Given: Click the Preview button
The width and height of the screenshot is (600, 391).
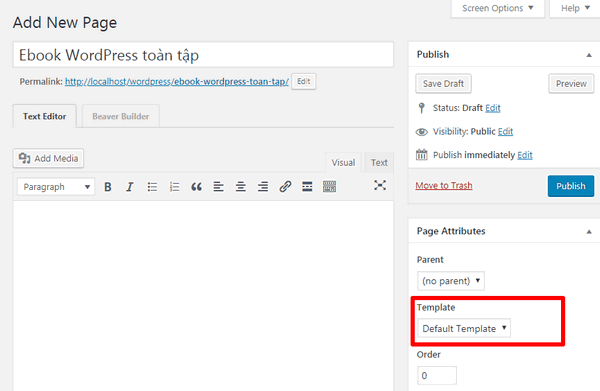Looking at the screenshot, I should pyautogui.click(x=571, y=83).
